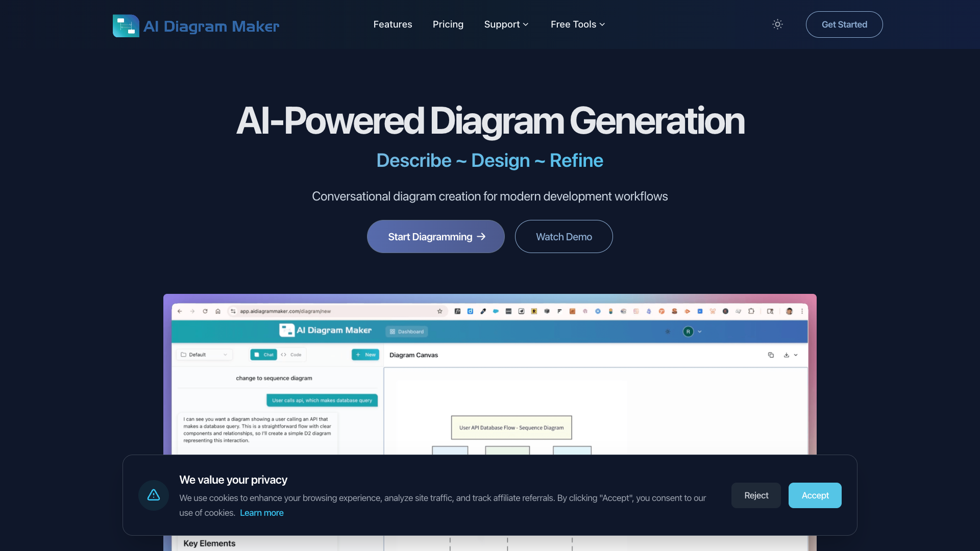
Task: Click the AI Diagram Maker logo icon
Action: tap(126, 26)
